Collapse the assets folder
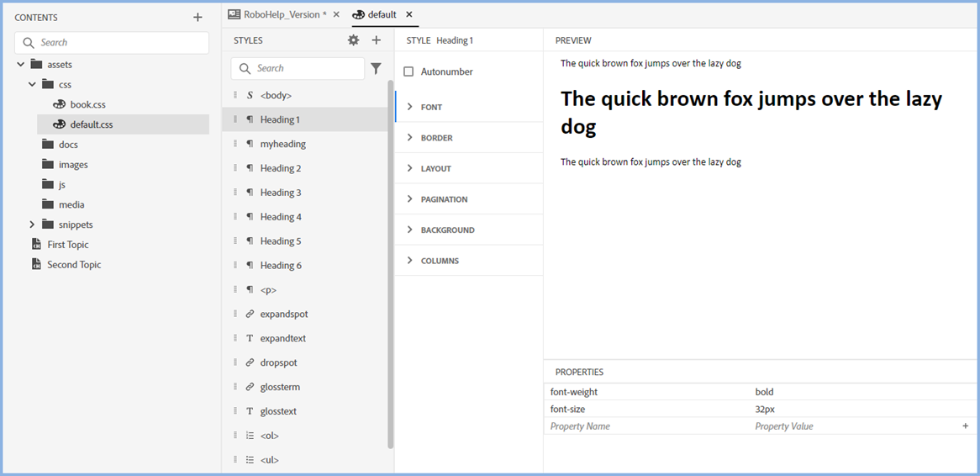The height and width of the screenshot is (476, 980). 20,65
